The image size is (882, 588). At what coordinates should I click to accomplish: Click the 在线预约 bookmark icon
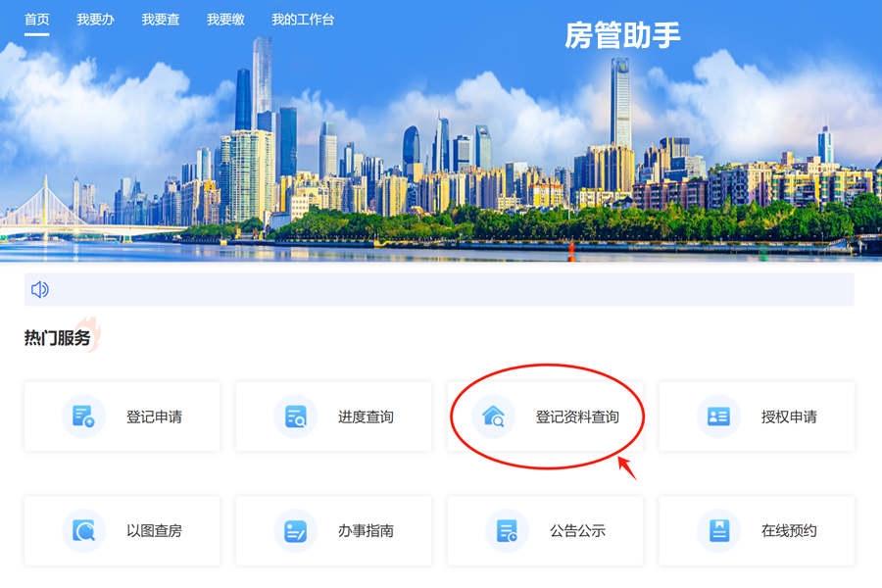click(718, 531)
